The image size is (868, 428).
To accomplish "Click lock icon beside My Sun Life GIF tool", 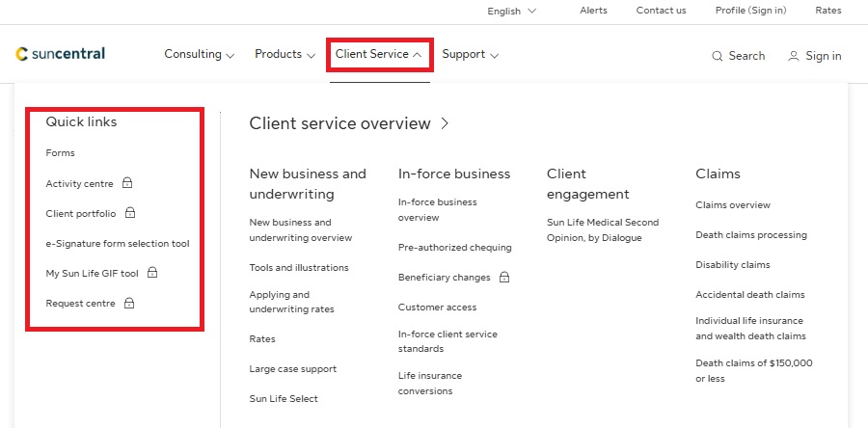I will pos(152,273).
